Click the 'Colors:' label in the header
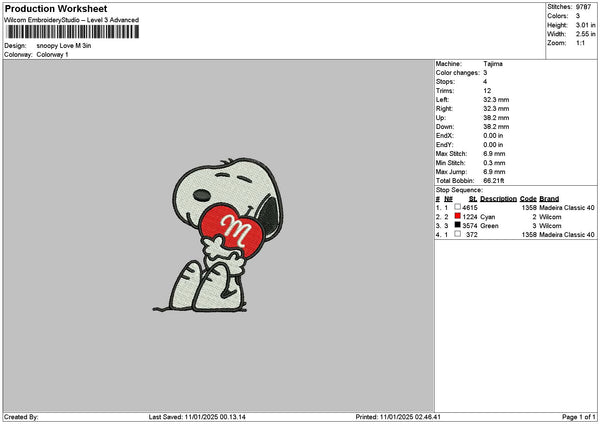The image size is (600, 424). [x=558, y=16]
